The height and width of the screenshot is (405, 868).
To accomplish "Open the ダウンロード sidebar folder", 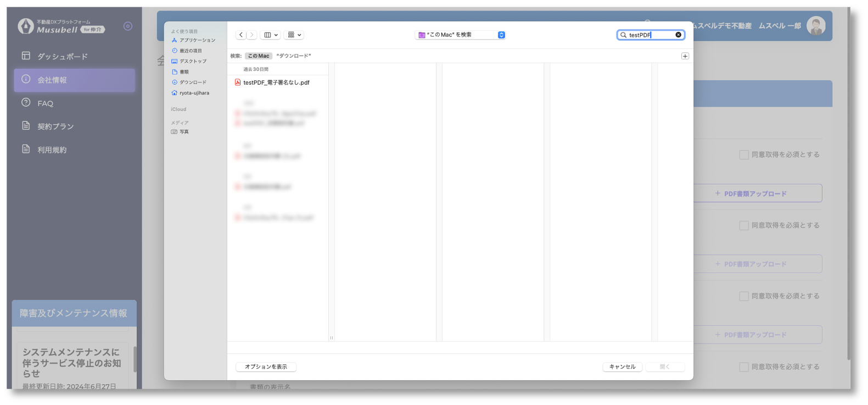I will 193,82.
